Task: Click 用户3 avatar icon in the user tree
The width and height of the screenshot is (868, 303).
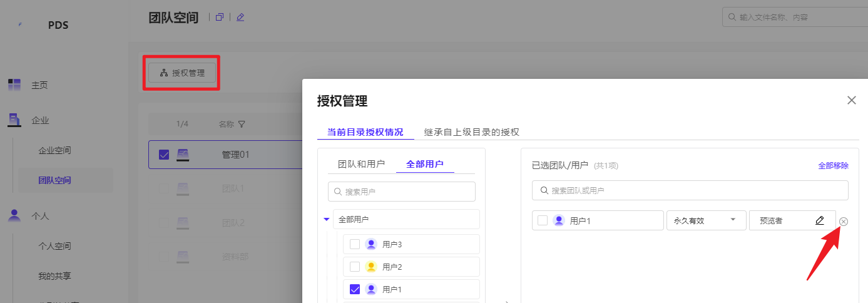Action: tap(371, 244)
